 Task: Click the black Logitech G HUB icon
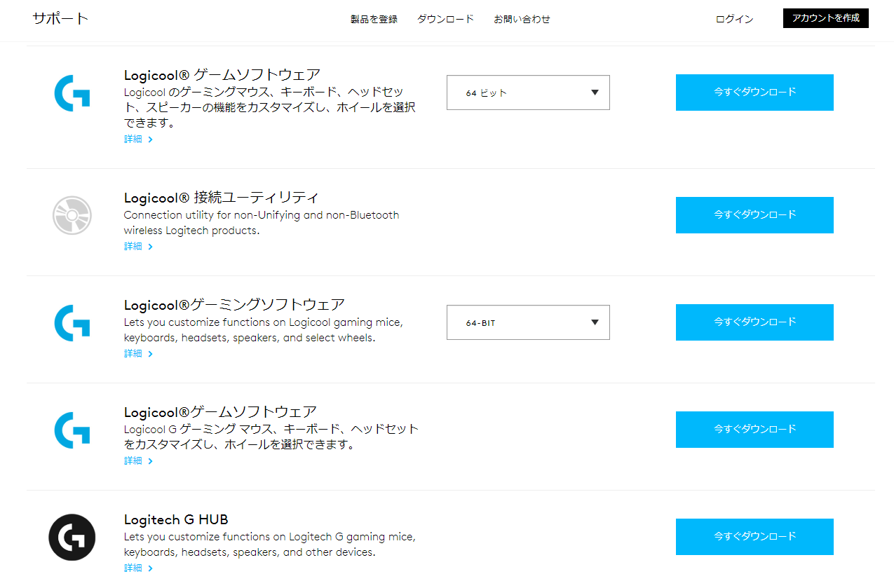[x=72, y=537]
